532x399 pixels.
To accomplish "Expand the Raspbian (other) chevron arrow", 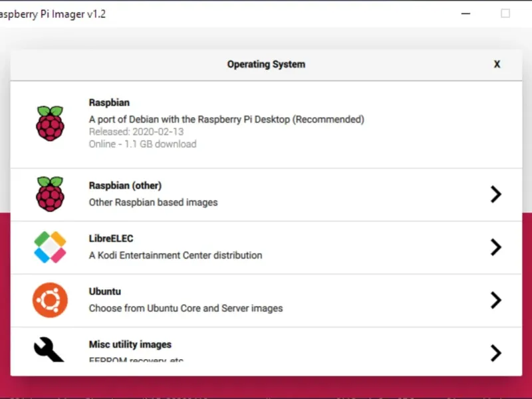I will tap(495, 194).
